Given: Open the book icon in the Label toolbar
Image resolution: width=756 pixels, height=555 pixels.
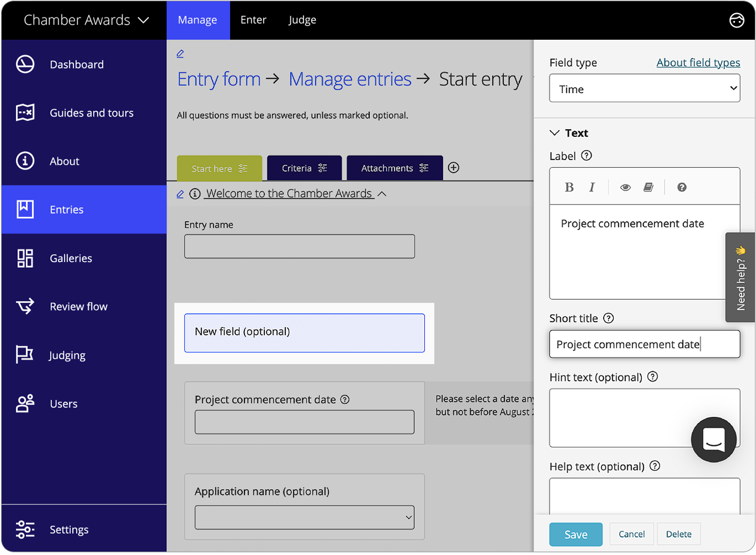Looking at the screenshot, I should pyautogui.click(x=649, y=187).
